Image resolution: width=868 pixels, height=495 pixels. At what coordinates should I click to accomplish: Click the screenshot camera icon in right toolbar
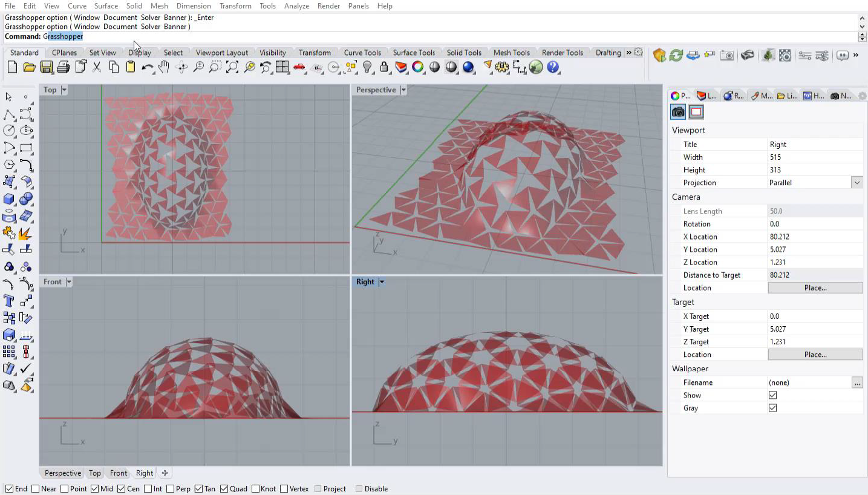coord(727,56)
